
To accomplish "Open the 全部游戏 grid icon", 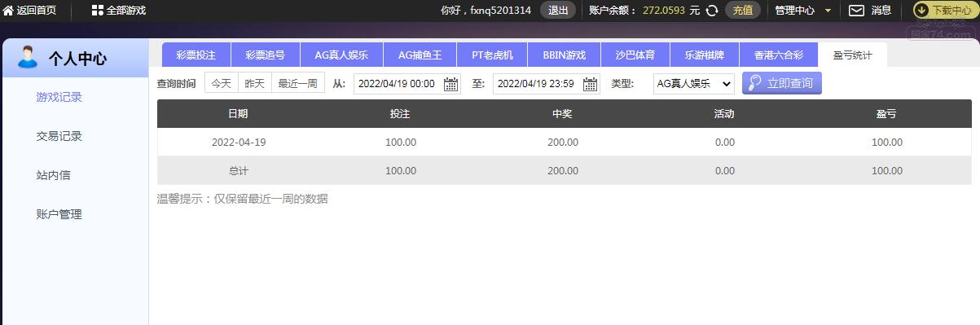I will click(x=97, y=11).
